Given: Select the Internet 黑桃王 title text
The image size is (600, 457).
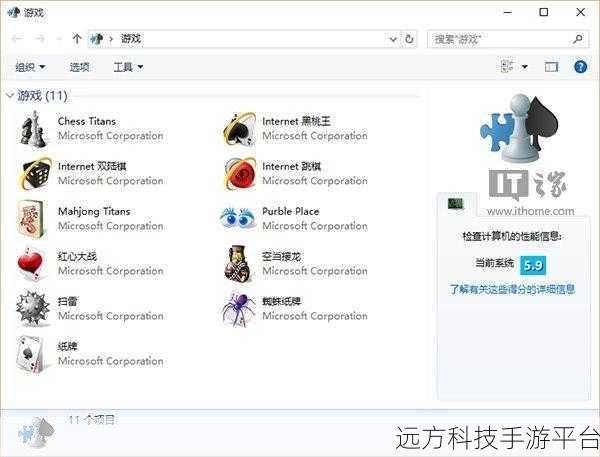Looking at the screenshot, I should [x=296, y=121].
